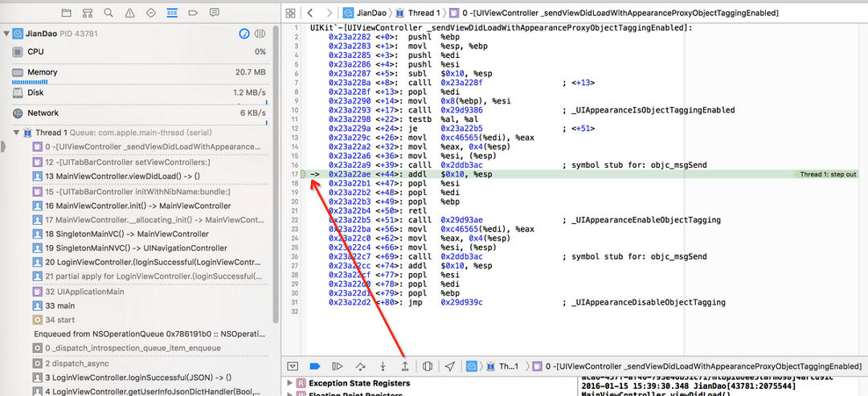The width and height of the screenshot is (868, 396).
Task: Open JianDao in editor jump bar
Action: click(364, 12)
